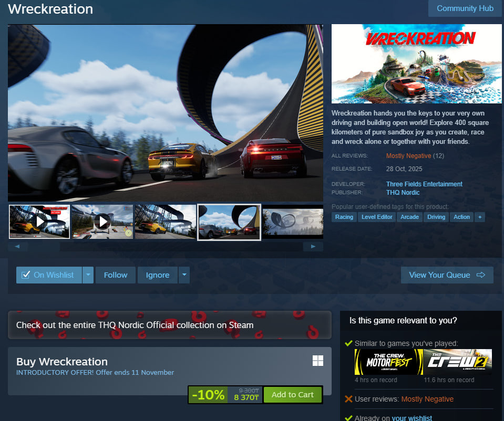Image resolution: width=504 pixels, height=421 pixels.
Task: Click the right arrow of thumbnail scroller
Action: click(313, 247)
